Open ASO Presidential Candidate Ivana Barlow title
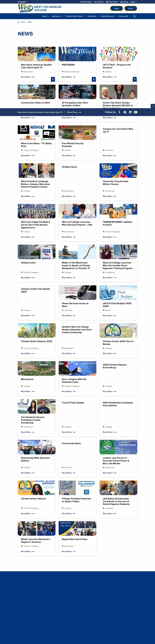The image size is (155, 644). 118,404
